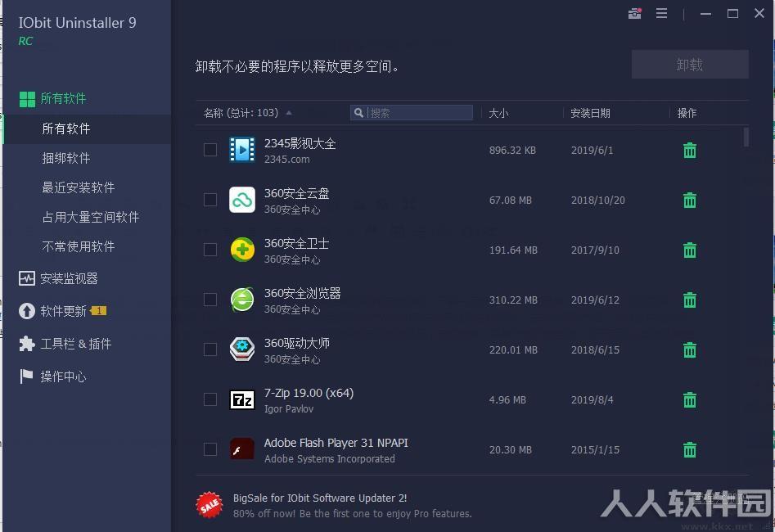This screenshot has width=775, height=532.
Task: Open 软件更新 section
Action: pos(63,311)
